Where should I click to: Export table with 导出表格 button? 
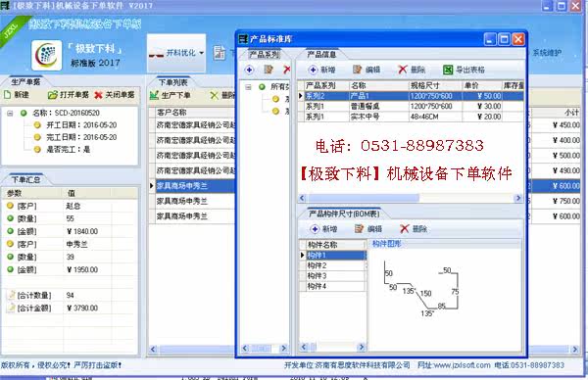[x=464, y=70]
